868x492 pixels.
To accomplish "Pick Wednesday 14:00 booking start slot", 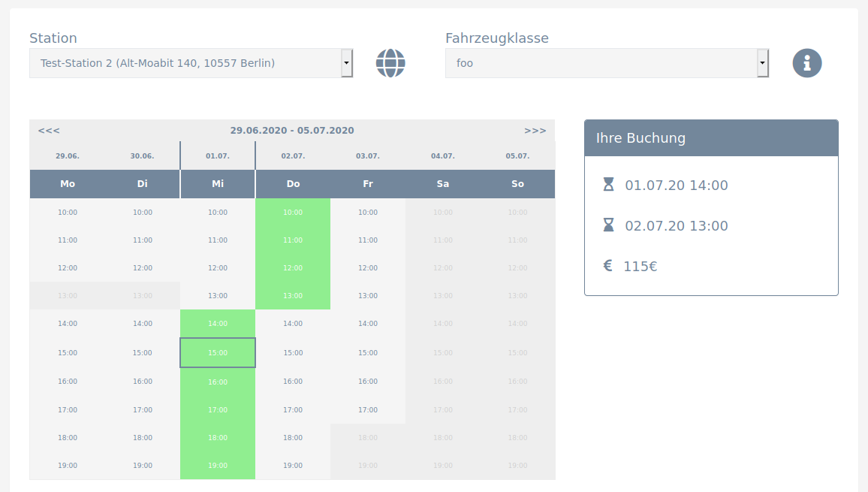I will tap(218, 324).
